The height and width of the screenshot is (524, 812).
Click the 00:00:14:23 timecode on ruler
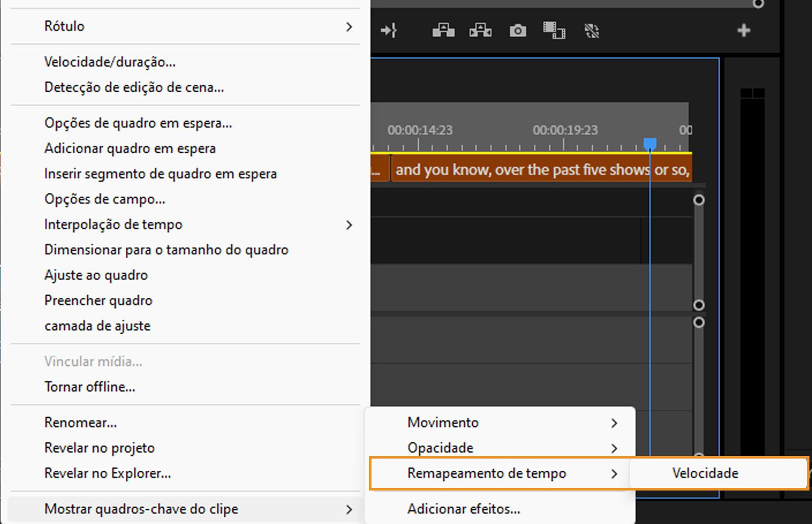420,130
